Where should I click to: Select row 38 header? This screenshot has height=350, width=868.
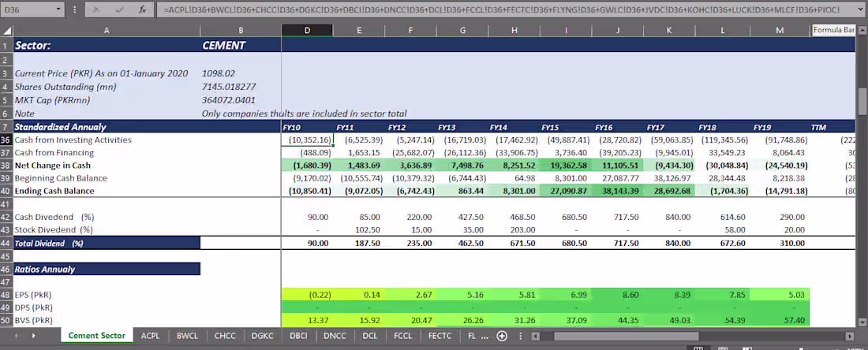[6, 166]
